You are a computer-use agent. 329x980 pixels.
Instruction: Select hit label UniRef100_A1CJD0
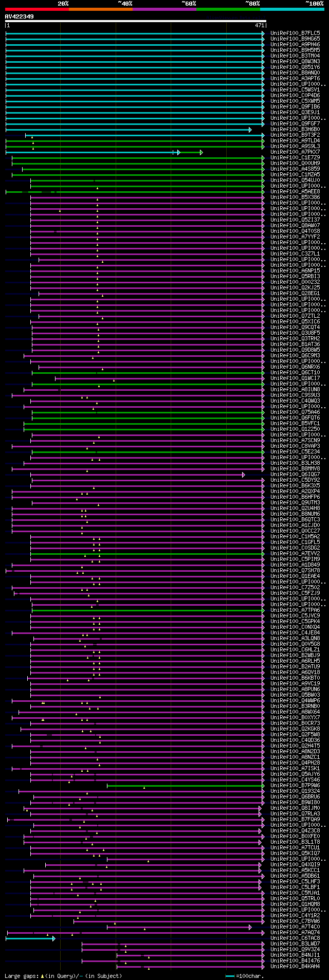click(x=295, y=525)
